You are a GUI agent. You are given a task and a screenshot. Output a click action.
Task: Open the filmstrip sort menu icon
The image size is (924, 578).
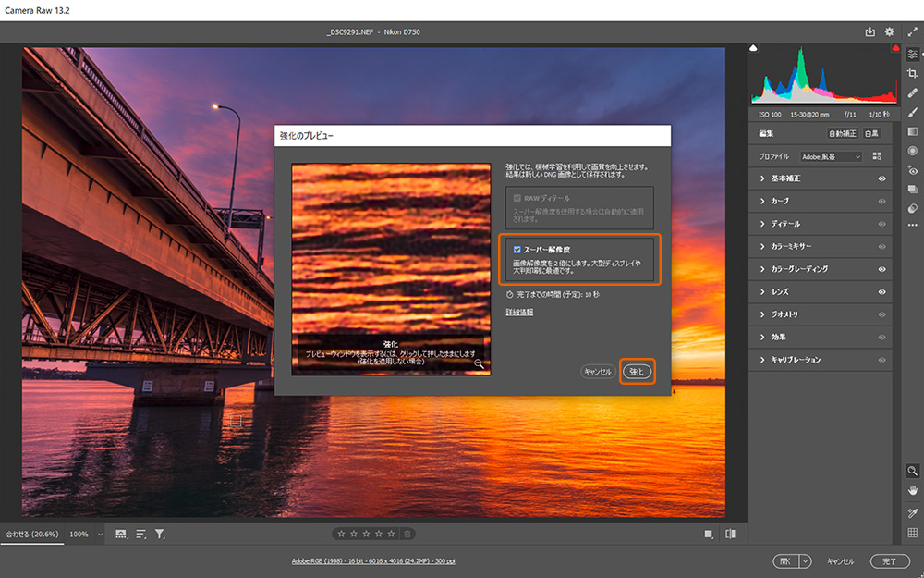point(140,534)
